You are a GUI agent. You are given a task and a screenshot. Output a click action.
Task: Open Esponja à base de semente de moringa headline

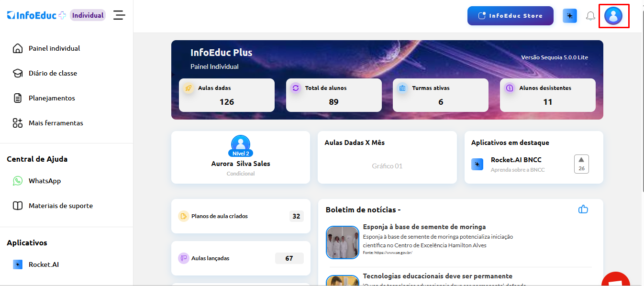[424, 227]
